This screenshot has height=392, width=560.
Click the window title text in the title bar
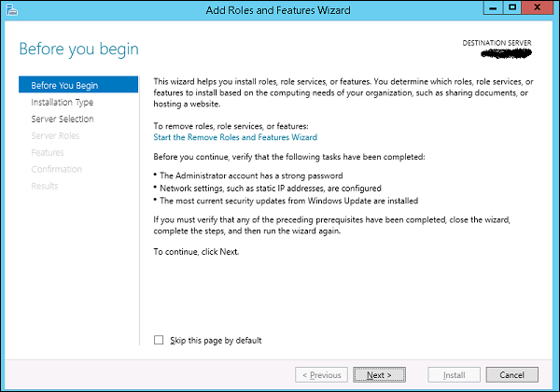pyautogui.click(x=279, y=10)
